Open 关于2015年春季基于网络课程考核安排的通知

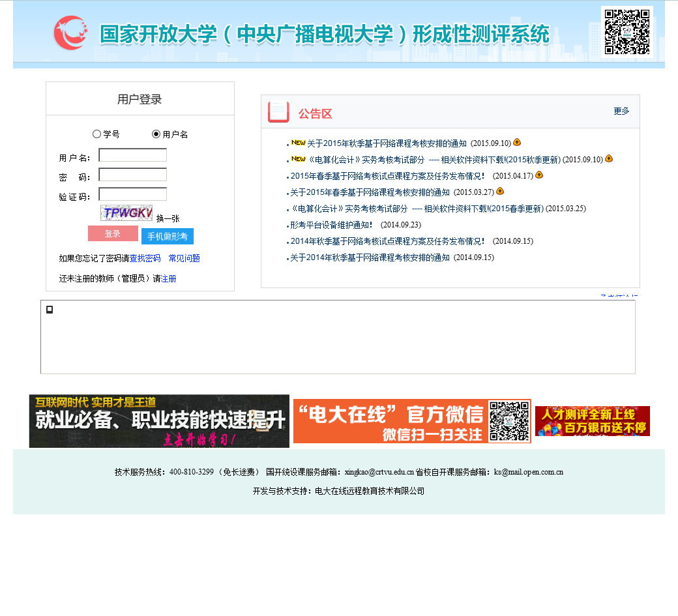(370, 192)
